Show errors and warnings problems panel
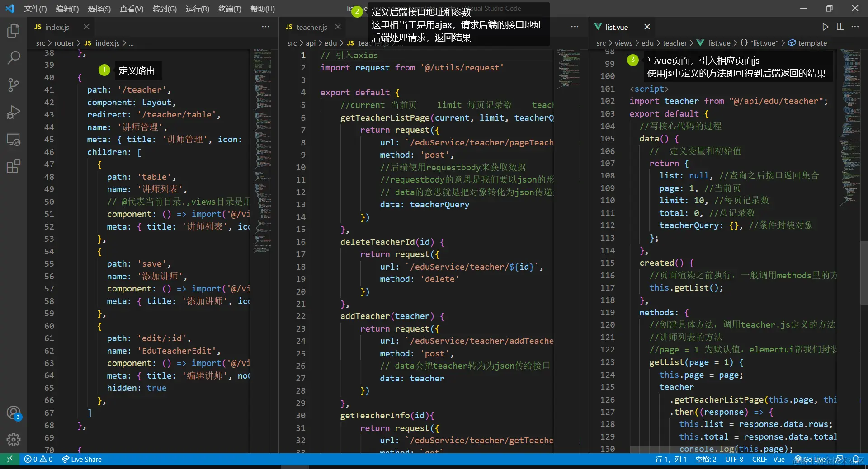Viewport: 868px width, 469px height. (x=38, y=459)
